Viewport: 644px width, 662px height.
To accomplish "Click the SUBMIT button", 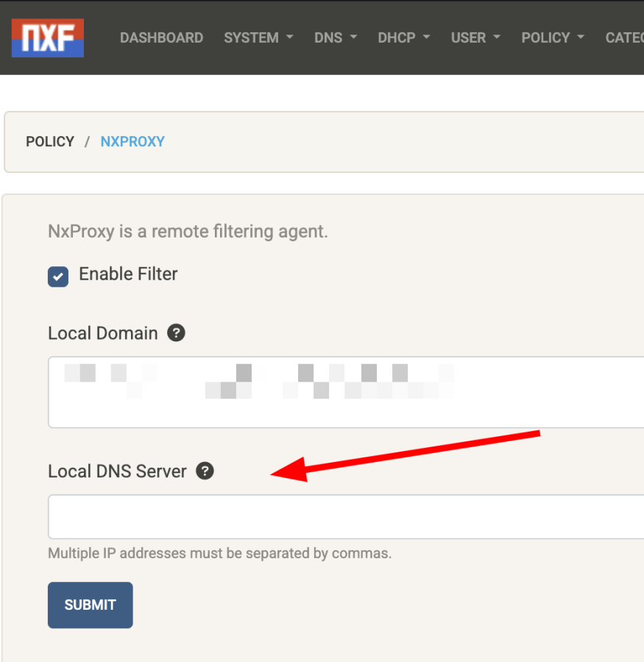I will click(91, 605).
